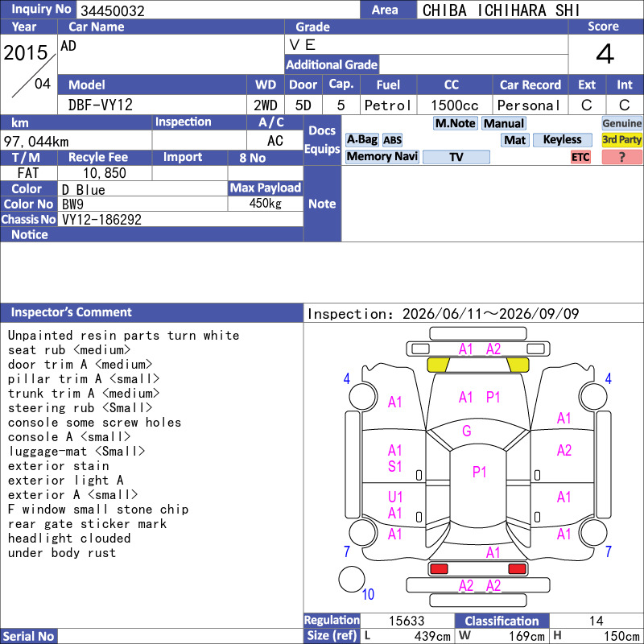Screen dimensions: 644x644
Task: Click comment 'headlight clouded'
Action: pos(69,539)
